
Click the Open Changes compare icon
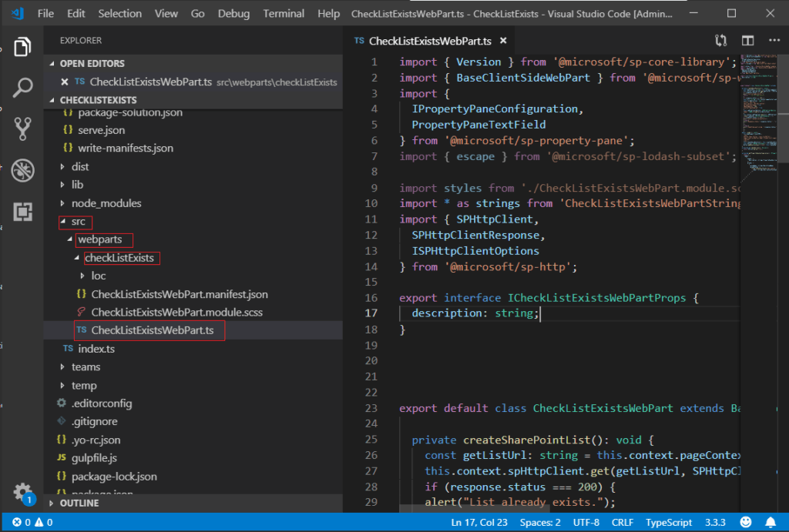tap(720, 41)
